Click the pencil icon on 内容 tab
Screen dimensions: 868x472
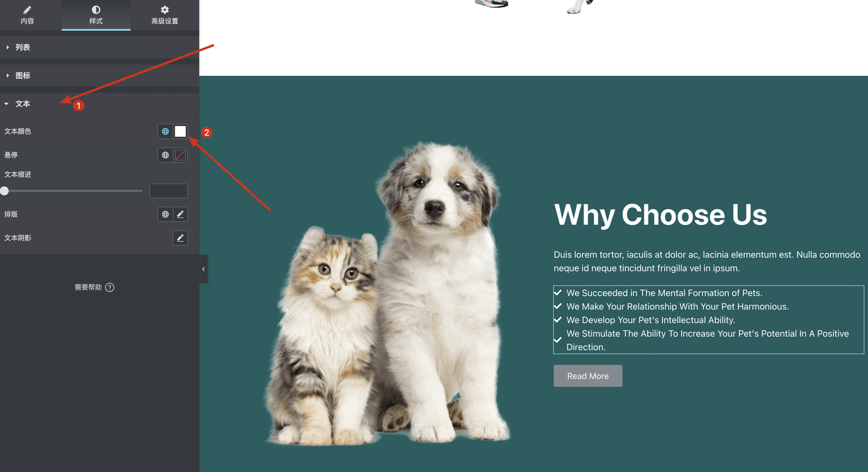click(27, 10)
